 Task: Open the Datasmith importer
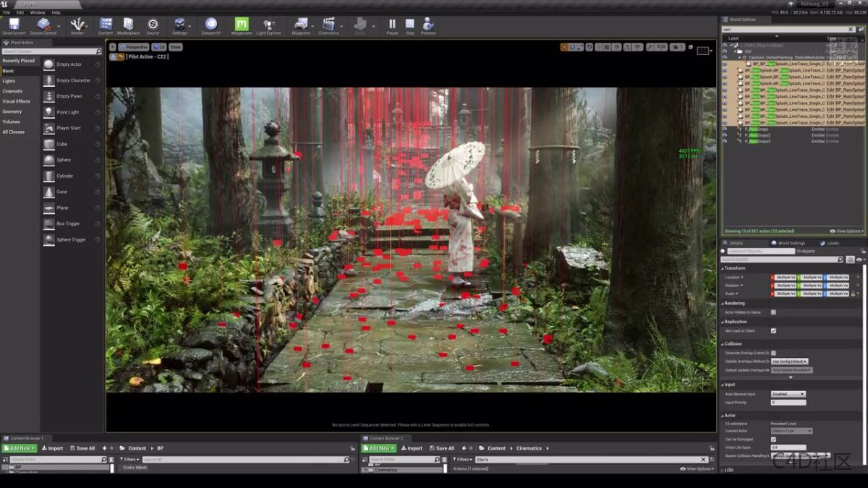coord(211,26)
